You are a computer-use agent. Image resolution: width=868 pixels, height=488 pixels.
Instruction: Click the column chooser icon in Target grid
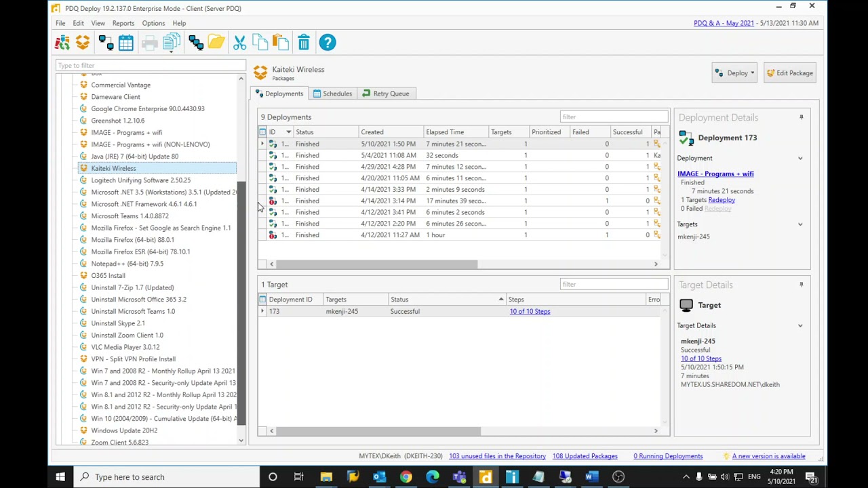(x=262, y=300)
